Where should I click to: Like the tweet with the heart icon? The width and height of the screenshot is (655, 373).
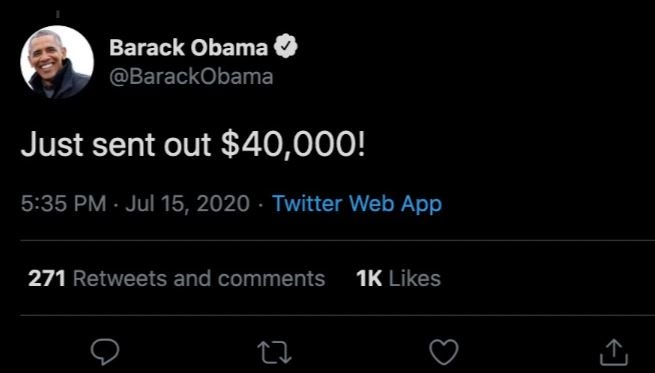click(444, 352)
